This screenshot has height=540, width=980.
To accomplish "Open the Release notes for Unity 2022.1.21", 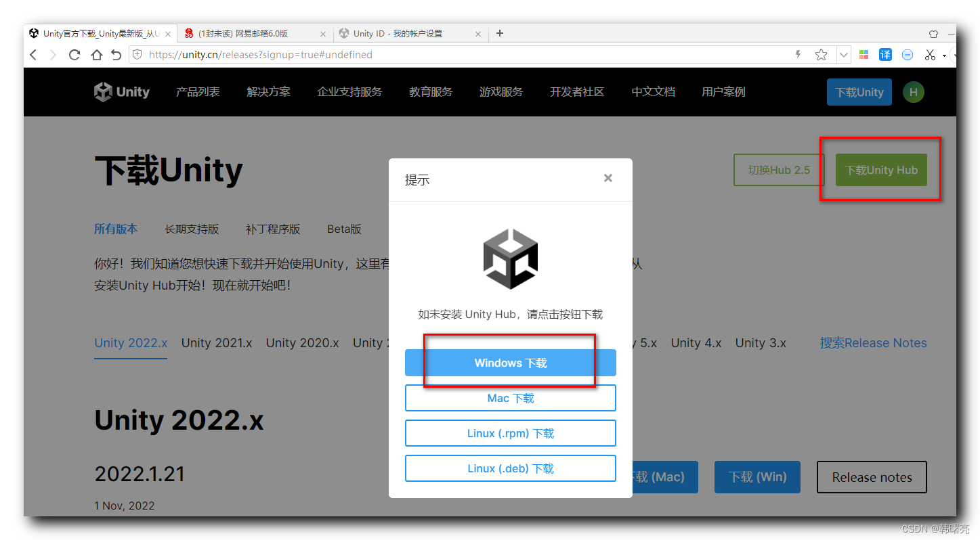I will coord(872,477).
